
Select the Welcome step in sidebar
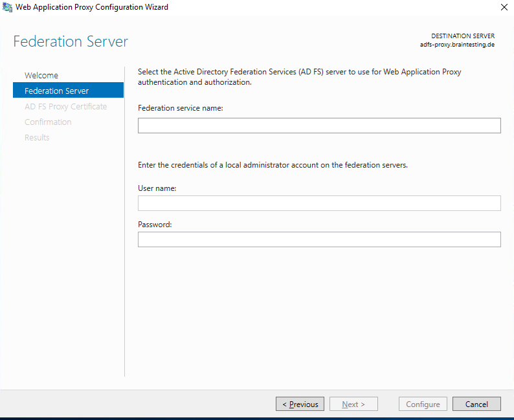pyautogui.click(x=41, y=75)
